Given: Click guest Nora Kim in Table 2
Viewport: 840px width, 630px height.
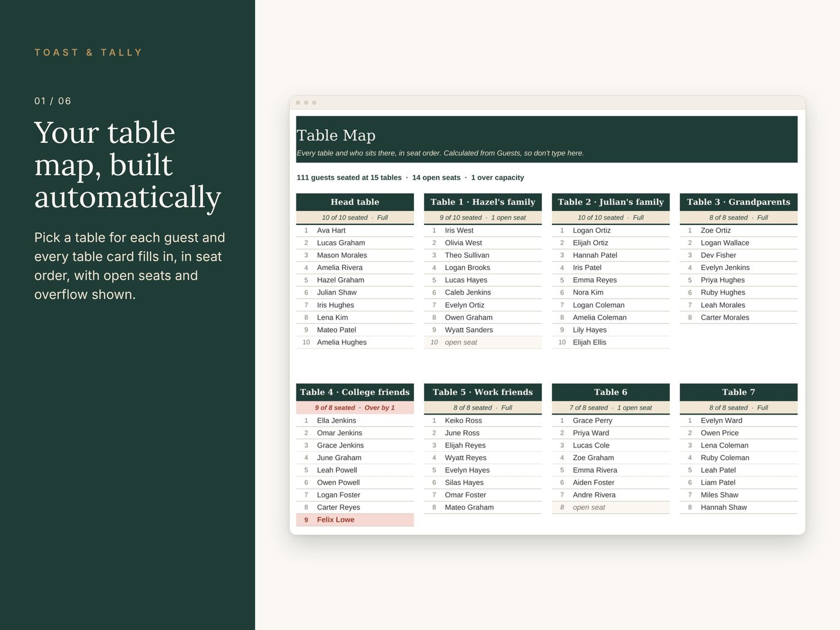Looking at the screenshot, I should click(610, 293).
